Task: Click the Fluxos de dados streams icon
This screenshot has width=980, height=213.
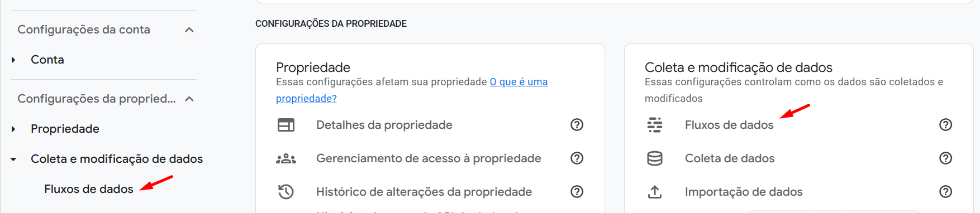Action: click(x=655, y=125)
